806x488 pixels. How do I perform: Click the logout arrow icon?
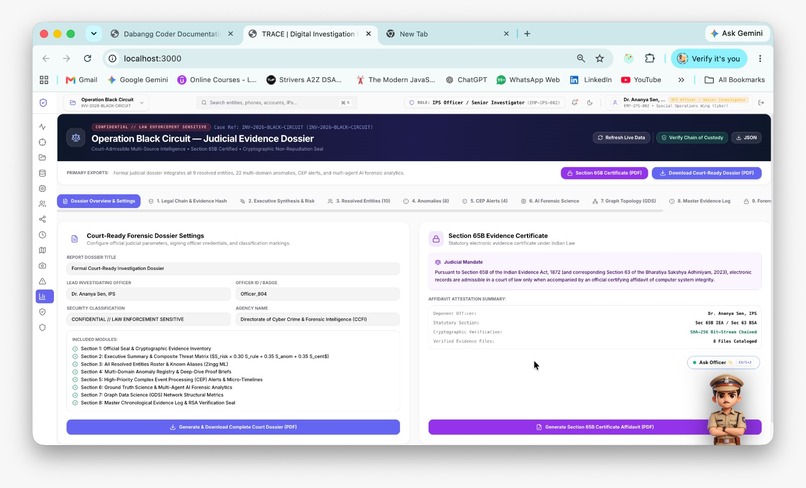coord(761,102)
